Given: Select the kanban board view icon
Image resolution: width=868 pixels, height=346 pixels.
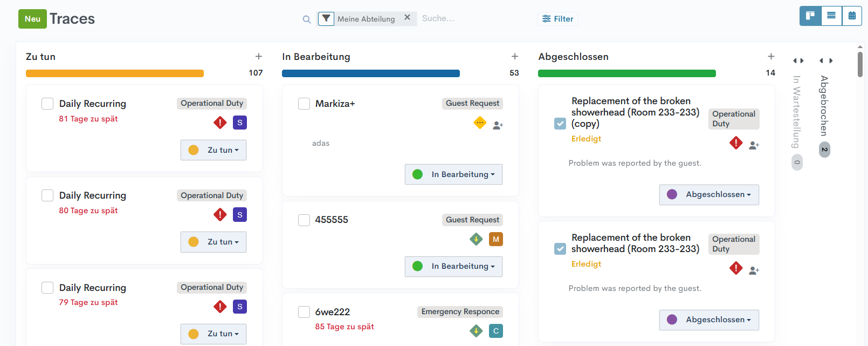Looking at the screenshot, I should pyautogui.click(x=810, y=16).
